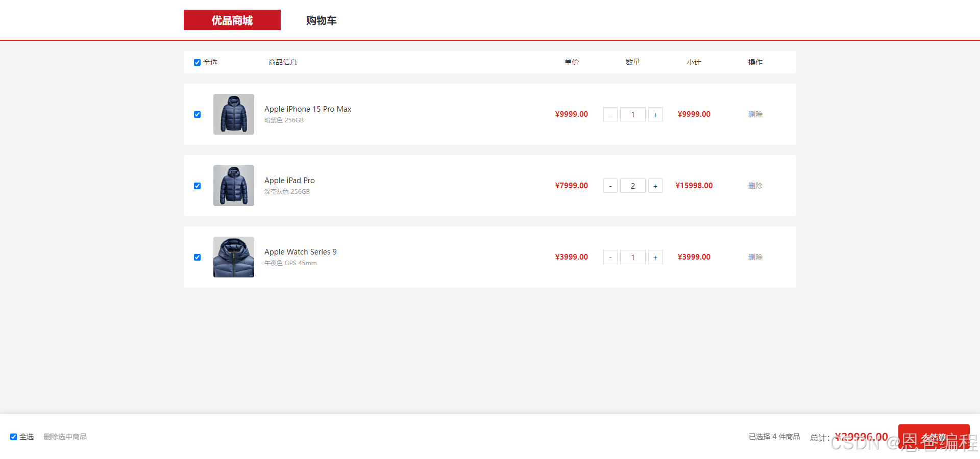This screenshot has width=980, height=459.
Task: Decrease quantity of Apple Watch Series 9
Action: click(x=610, y=257)
